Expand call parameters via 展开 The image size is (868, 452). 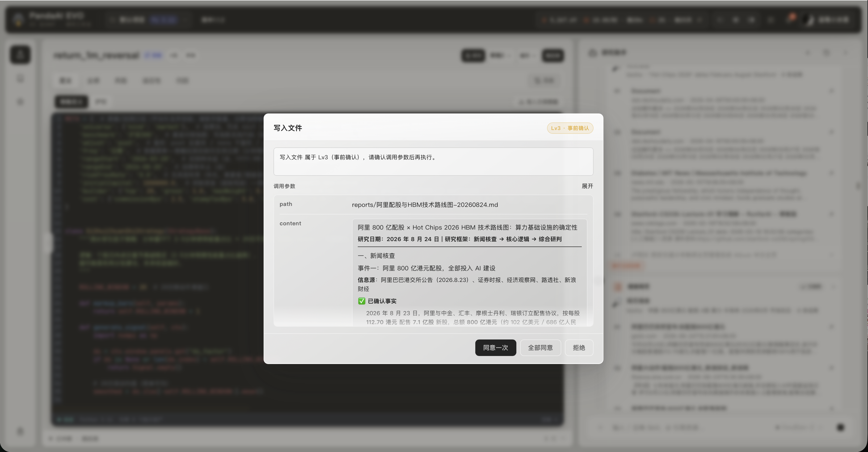[x=587, y=186]
